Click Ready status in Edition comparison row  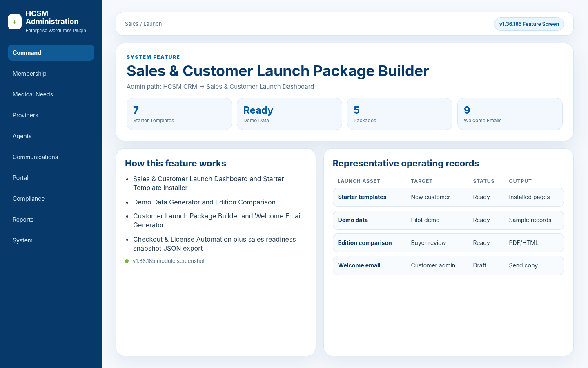[x=481, y=243]
